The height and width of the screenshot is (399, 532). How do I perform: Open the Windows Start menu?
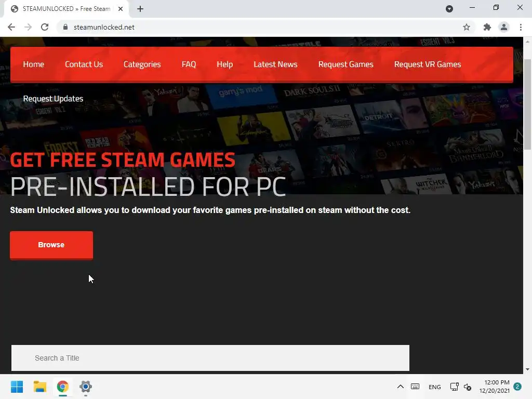point(17,387)
